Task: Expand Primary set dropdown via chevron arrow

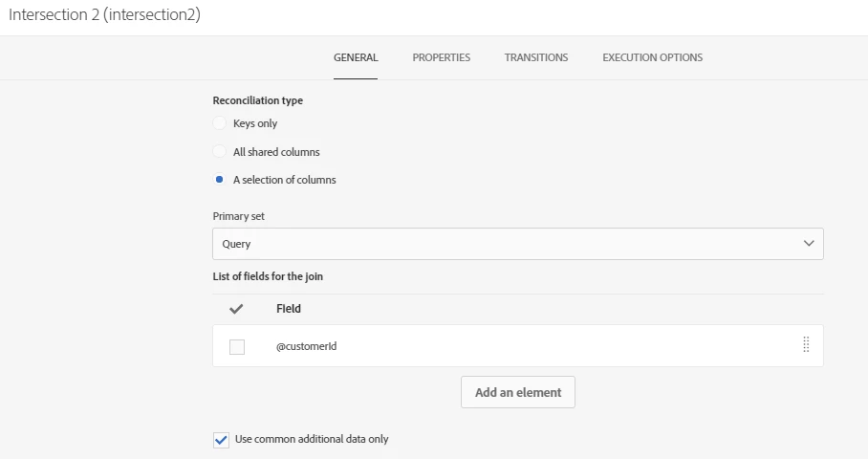Action: pos(809,244)
